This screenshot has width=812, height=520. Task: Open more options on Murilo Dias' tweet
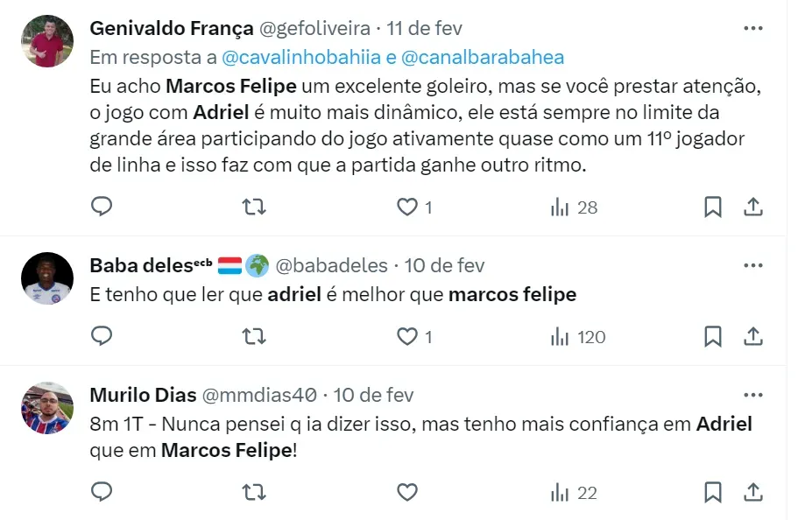pyautogui.click(x=752, y=395)
